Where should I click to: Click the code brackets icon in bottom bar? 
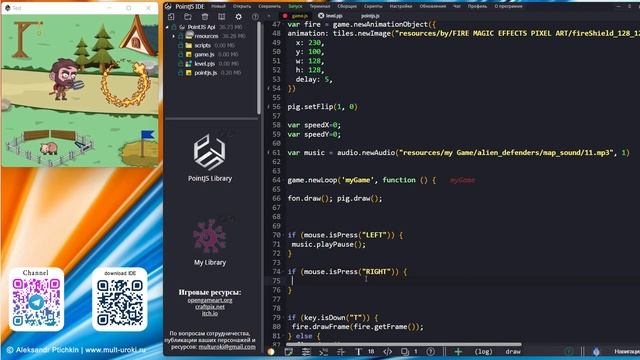coord(387,351)
